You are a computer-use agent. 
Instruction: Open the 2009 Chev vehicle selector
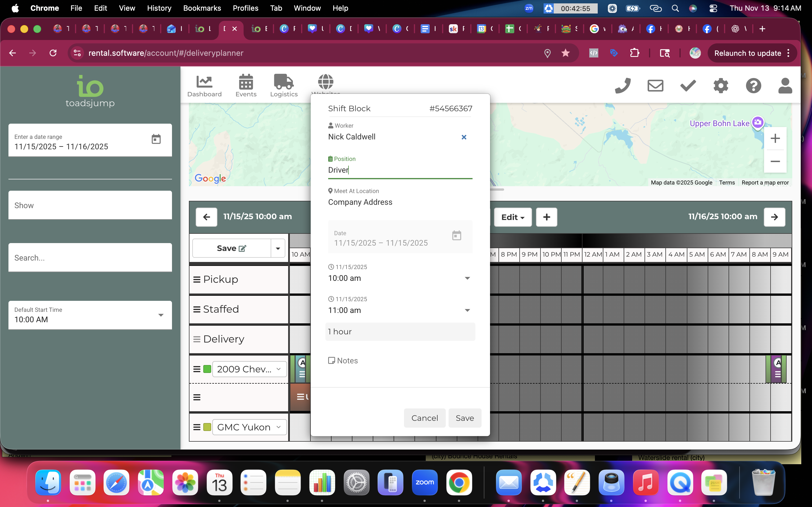(249, 369)
